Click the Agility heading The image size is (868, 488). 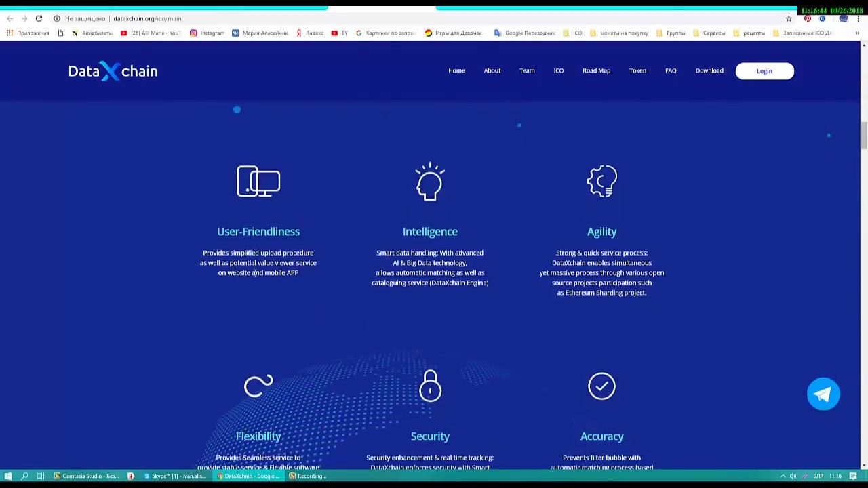(x=602, y=231)
